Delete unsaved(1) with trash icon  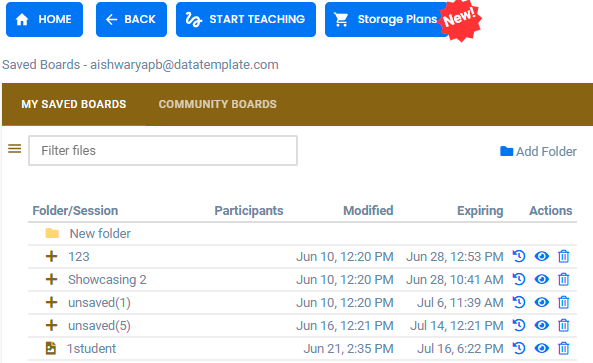(x=564, y=302)
